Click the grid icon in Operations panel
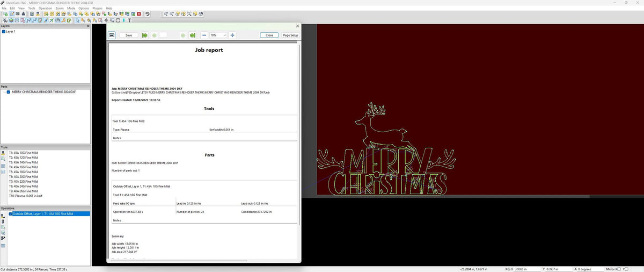Image resolution: width=644 pixels, height=272 pixels. coord(3,246)
